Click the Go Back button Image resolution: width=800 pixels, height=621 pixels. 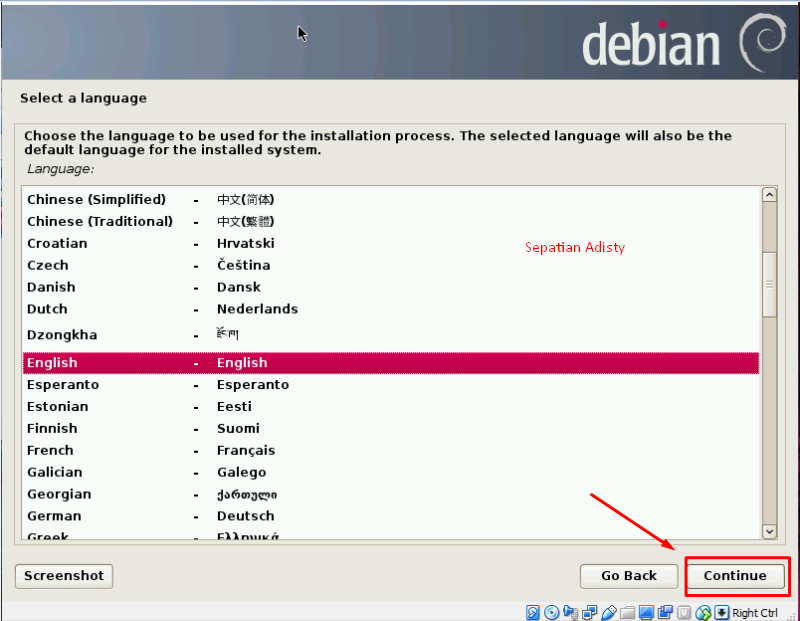(628, 576)
